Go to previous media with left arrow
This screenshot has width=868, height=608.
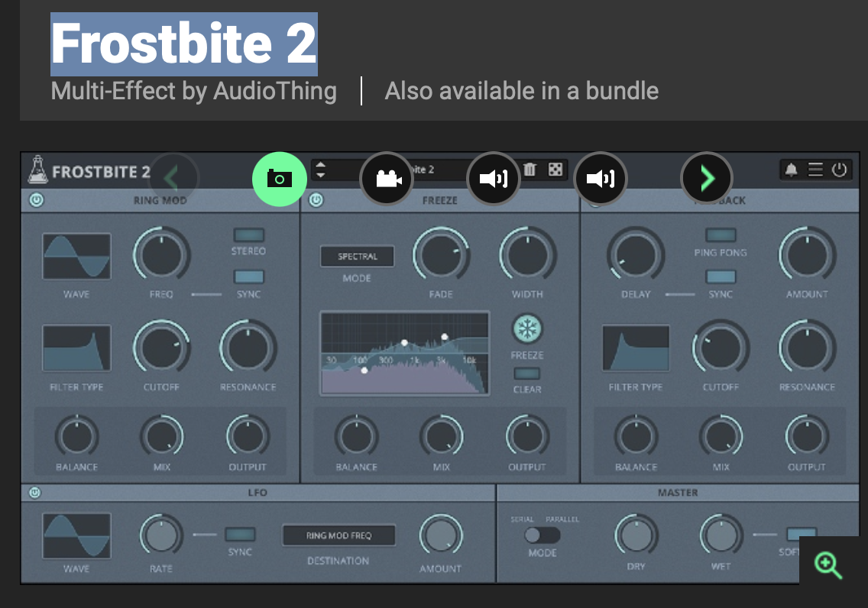173,179
